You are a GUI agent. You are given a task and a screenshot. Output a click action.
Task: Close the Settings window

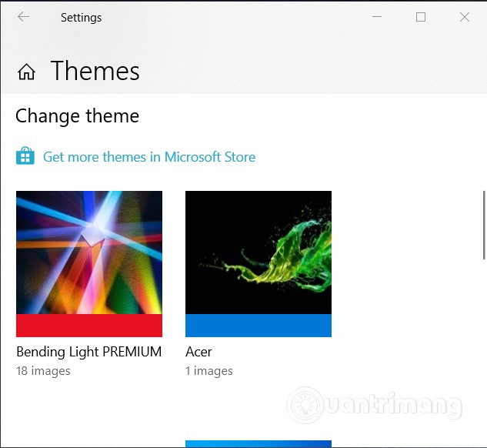tap(465, 17)
